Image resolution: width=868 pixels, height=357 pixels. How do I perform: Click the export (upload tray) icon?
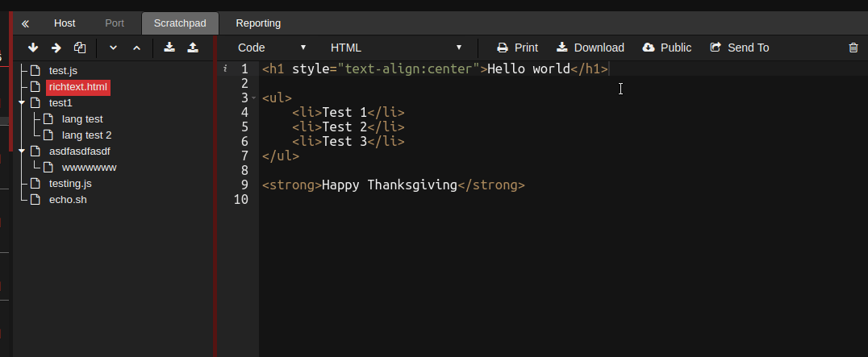coord(193,48)
